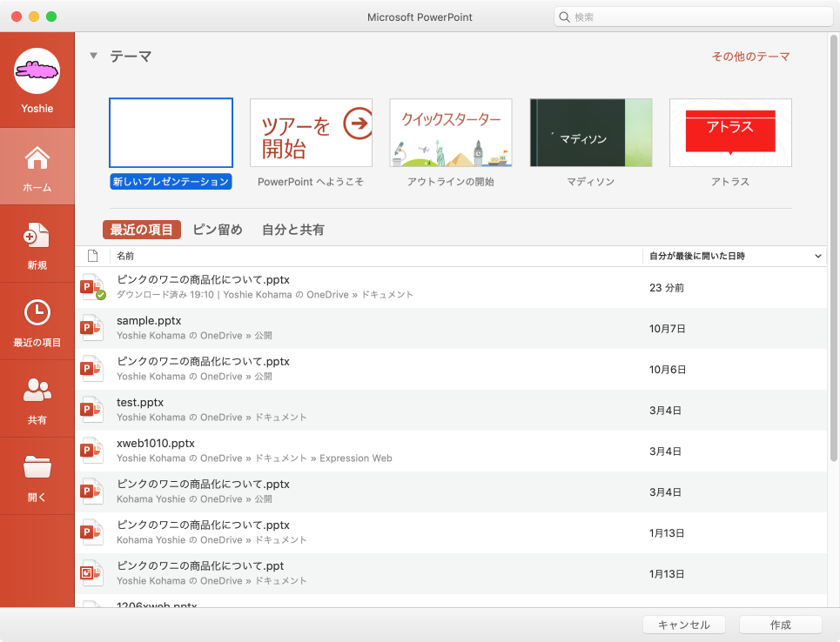
Task: Sort by 名前 column header
Action: [125, 256]
